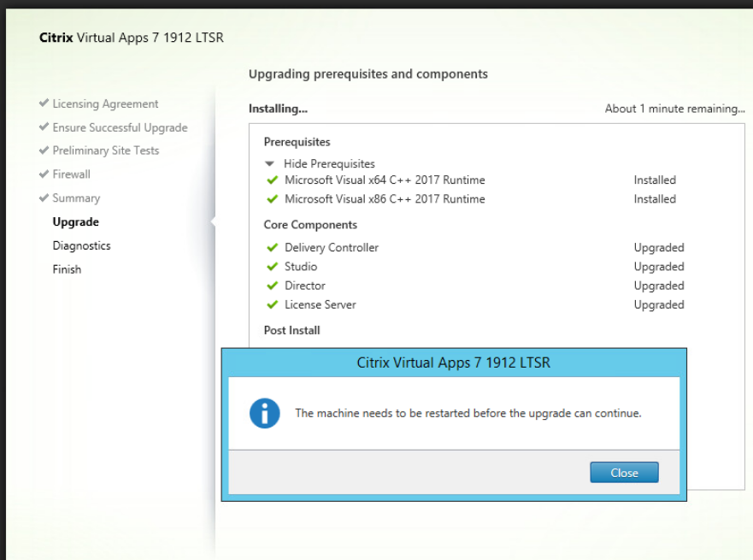The height and width of the screenshot is (560, 753).
Task: Click 'Upgraded' status for Delivery Controller
Action: [659, 247]
